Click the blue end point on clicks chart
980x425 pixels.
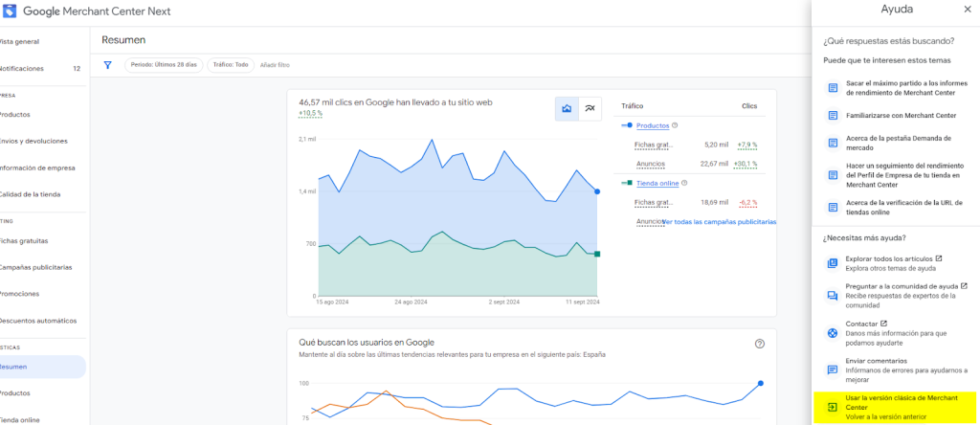point(597,191)
